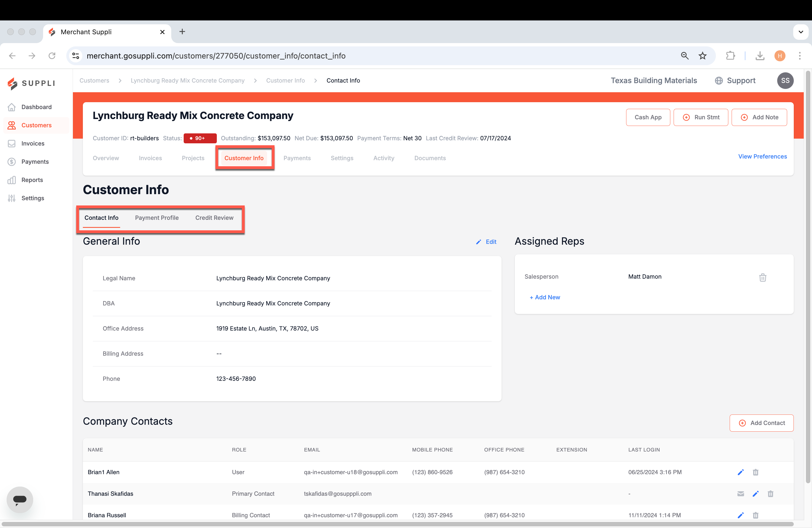Image resolution: width=812 pixels, height=528 pixels.
Task: Switch to customer Invoices tab
Action: point(150,158)
